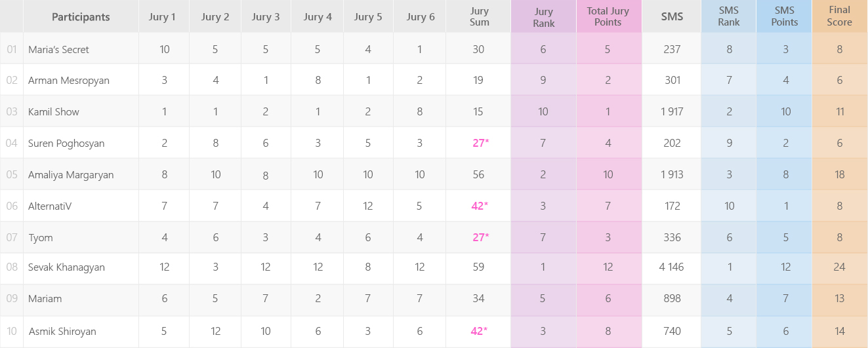Select the SMS Rank column header
Viewport: 868px width, 348px height.
point(728,17)
